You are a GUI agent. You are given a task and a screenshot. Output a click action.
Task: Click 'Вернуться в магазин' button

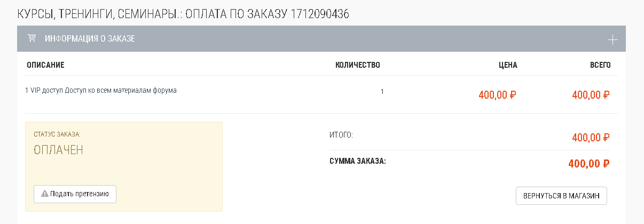(x=561, y=196)
